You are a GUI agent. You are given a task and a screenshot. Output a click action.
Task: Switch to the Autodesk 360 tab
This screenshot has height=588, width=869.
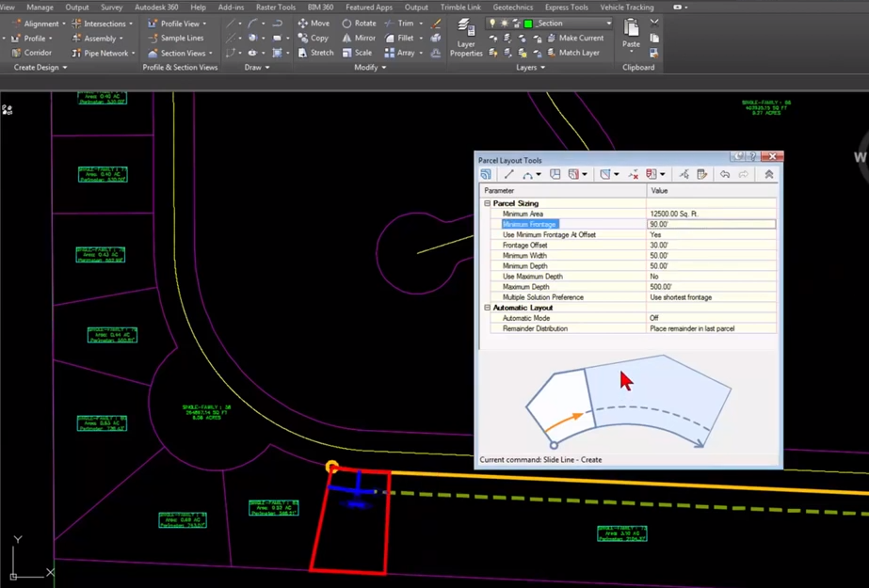tap(156, 8)
